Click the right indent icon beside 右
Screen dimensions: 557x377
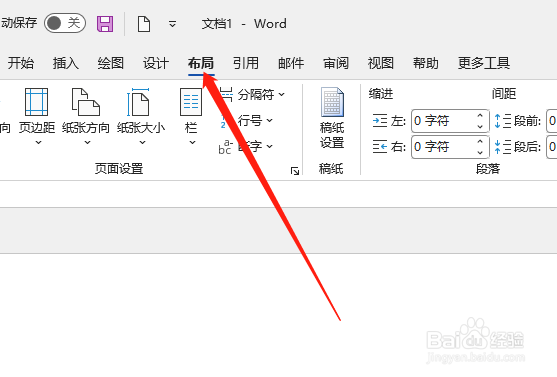point(380,146)
